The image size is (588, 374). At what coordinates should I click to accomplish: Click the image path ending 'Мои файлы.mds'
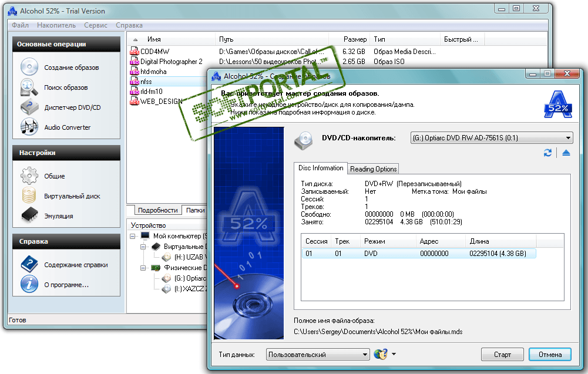pyautogui.click(x=378, y=332)
